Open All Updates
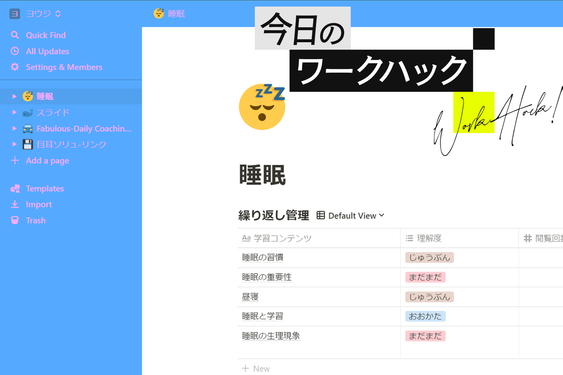This screenshot has height=375, width=563. [x=47, y=51]
